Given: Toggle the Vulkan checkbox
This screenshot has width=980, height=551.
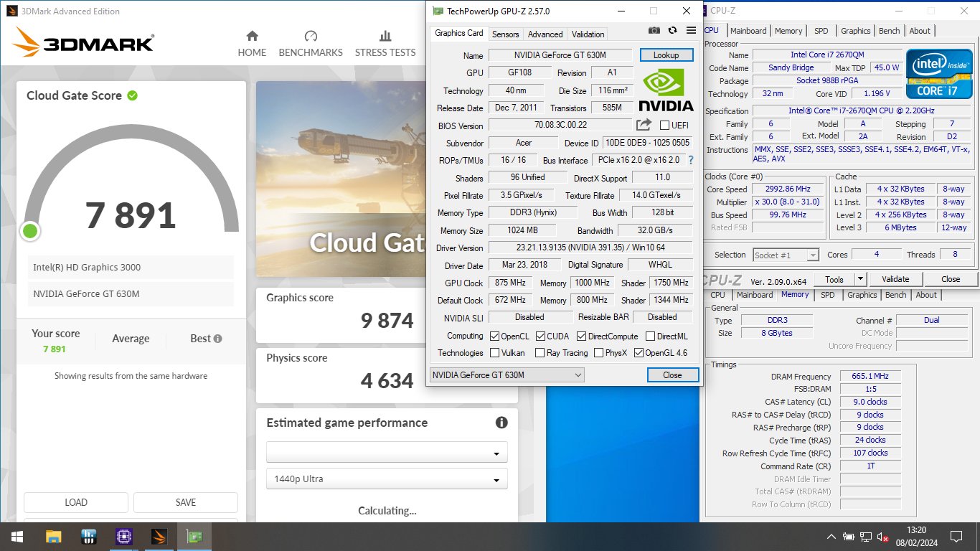Looking at the screenshot, I should coord(494,353).
